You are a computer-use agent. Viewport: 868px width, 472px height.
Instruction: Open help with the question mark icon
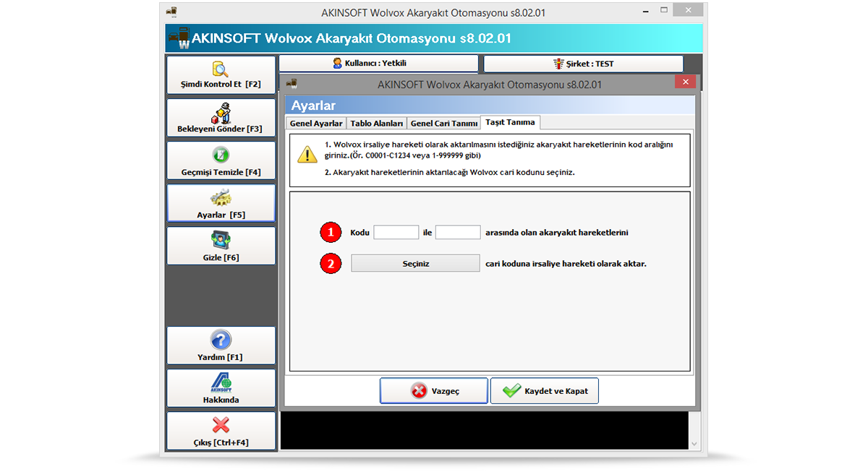220,340
